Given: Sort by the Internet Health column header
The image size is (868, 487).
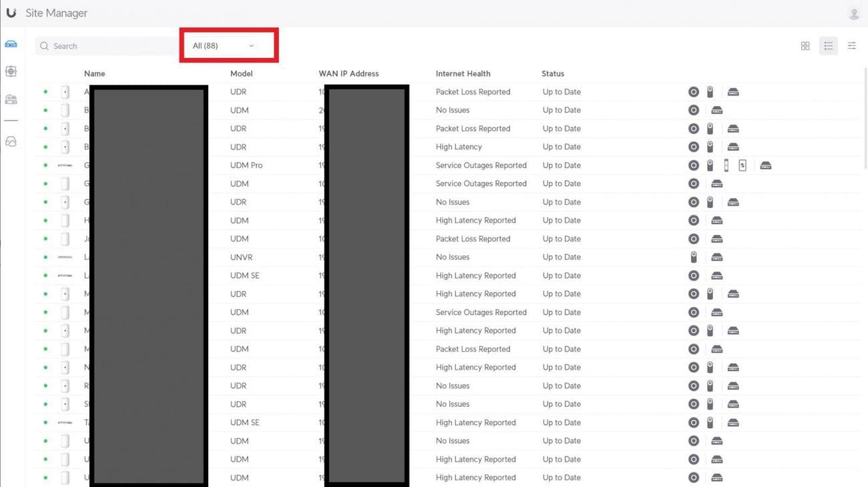Looking at the screenshot, I should (463, 73).
